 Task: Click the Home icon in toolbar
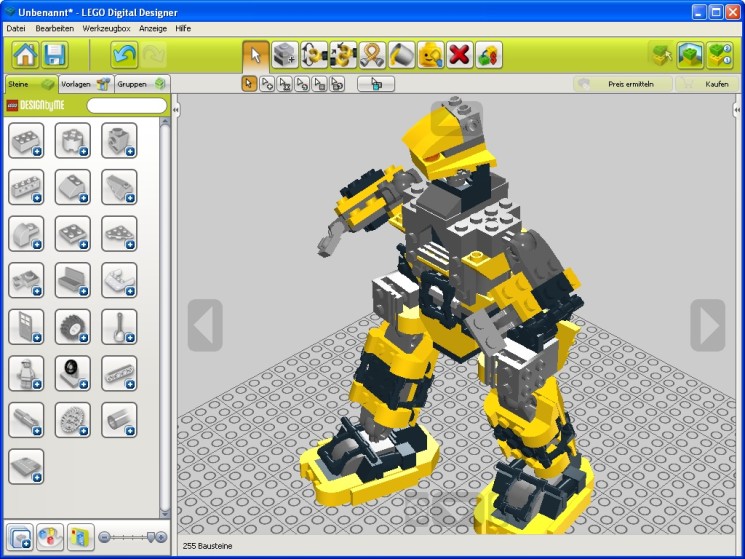click(x=25, y=55)
